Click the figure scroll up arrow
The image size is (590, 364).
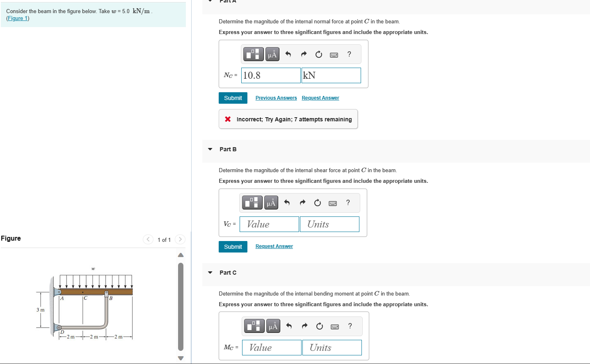(x=181, y=255)
